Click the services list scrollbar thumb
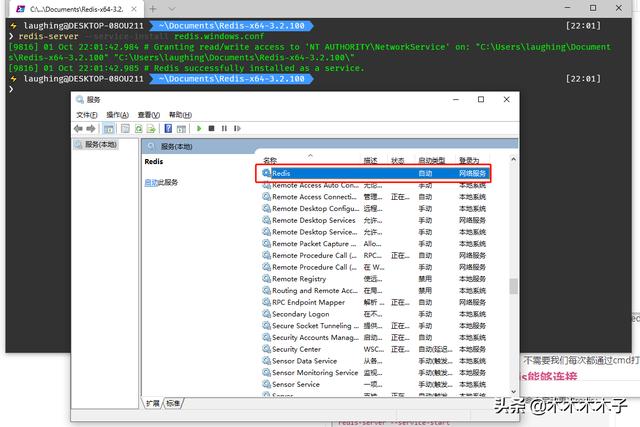This screenshot has height=427, width=640. coord(513,286)
